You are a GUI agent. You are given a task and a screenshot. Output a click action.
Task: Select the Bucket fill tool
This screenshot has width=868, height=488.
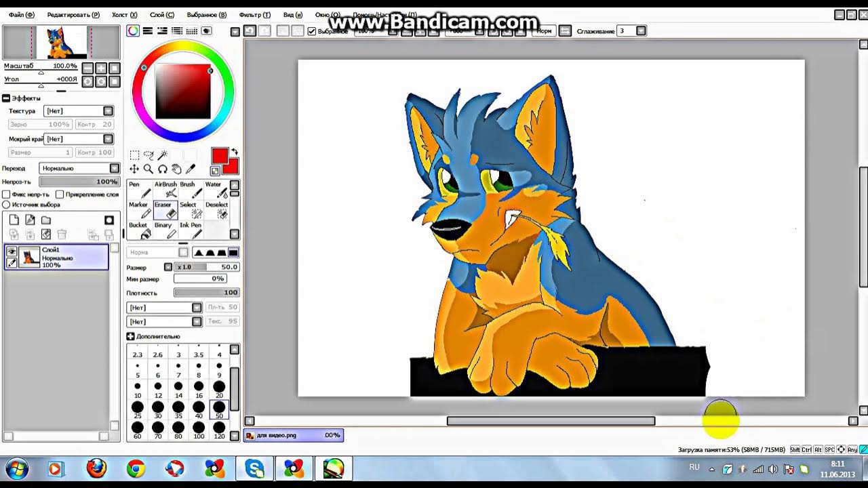coord(140,230)
